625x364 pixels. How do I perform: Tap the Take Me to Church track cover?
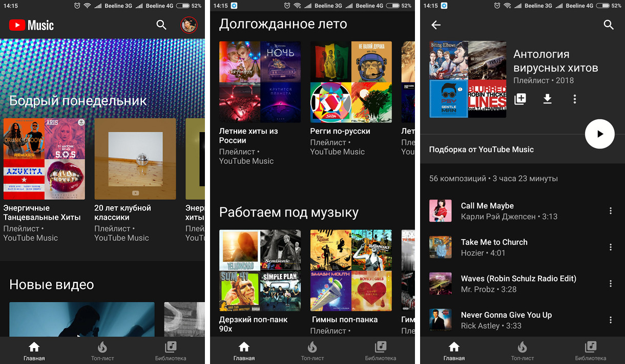pyautogui.click(x=441, y=247)
